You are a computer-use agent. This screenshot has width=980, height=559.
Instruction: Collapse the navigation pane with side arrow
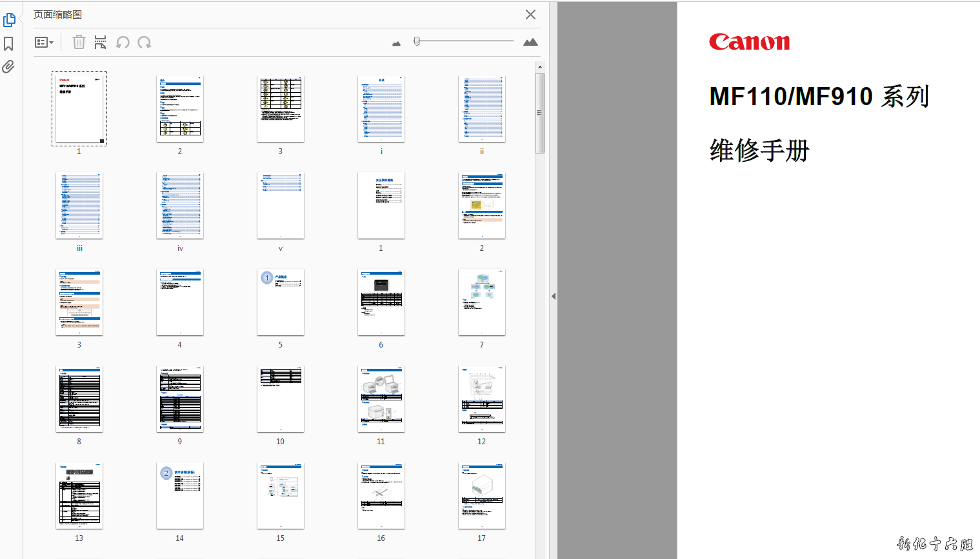point(553,297)
